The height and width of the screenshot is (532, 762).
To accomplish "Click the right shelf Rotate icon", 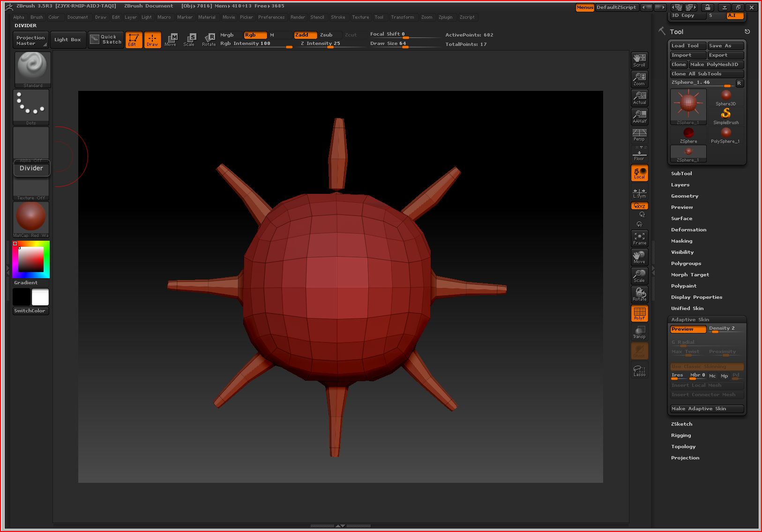I will pyautogui.click(x=640, y=295).
